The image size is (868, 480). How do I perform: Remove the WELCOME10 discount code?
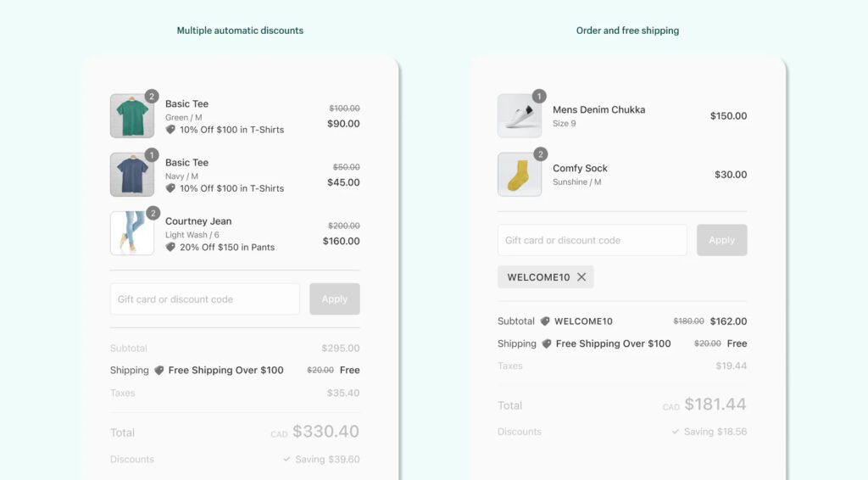[581, 277]
